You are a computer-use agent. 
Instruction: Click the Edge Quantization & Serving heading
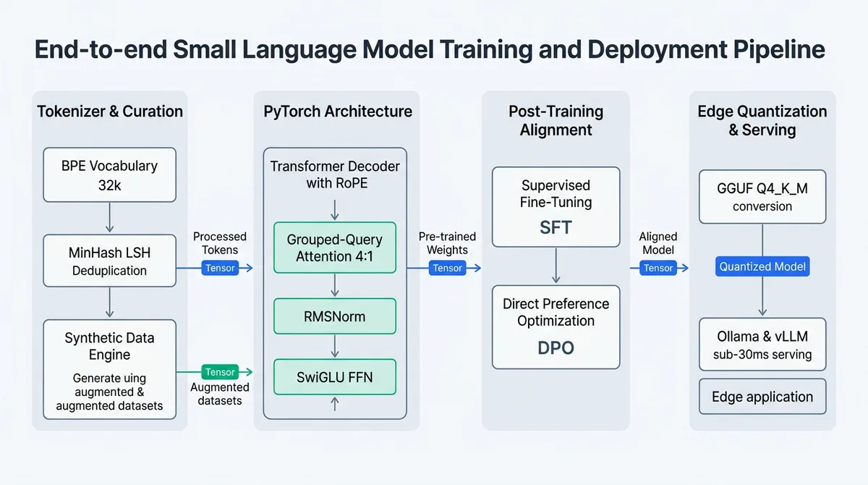pyautogui.click(x=762, y=120)
